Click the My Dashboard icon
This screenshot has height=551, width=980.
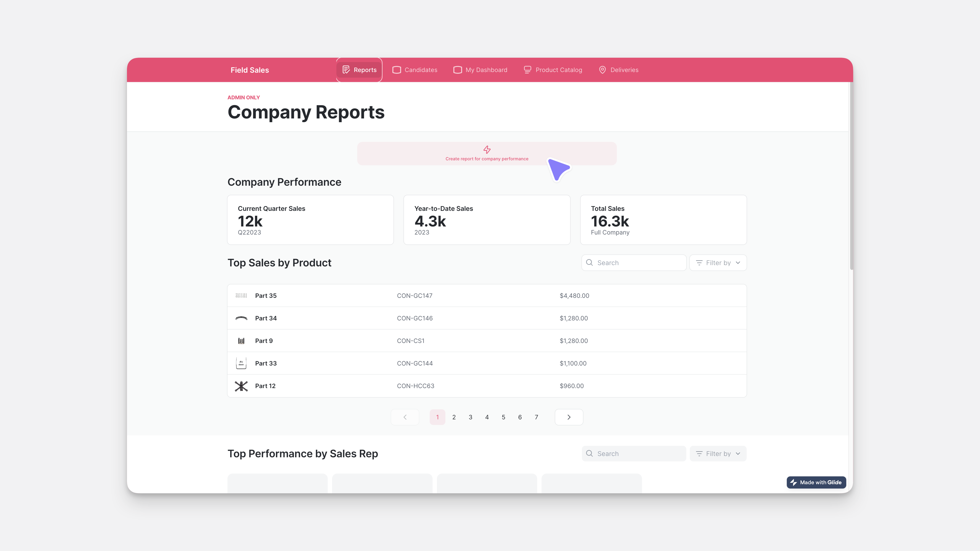pos(458,70)
